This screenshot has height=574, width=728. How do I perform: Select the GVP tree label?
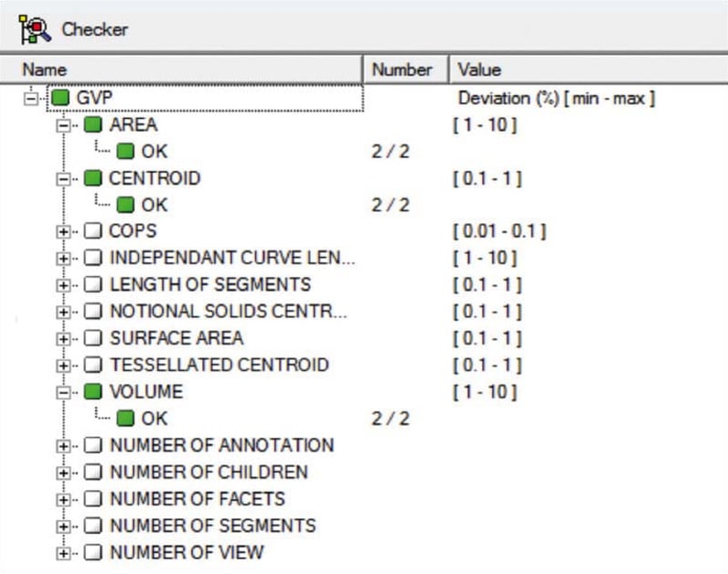[94, 98]
